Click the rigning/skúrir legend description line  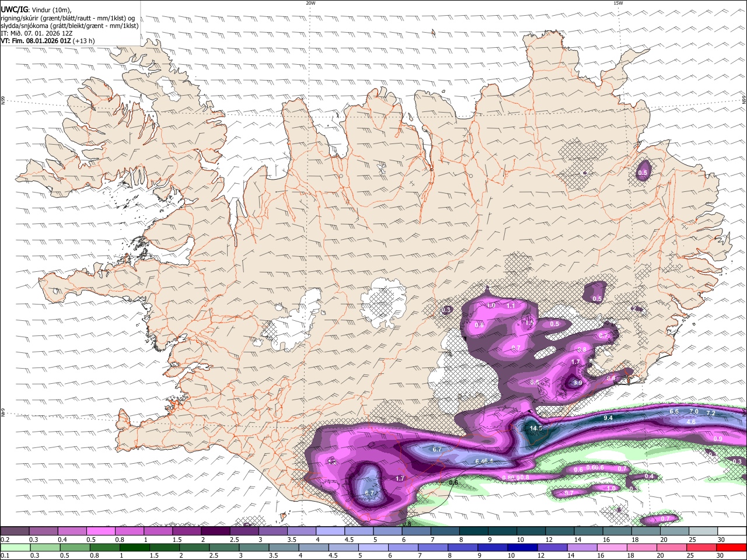[68, 17]
